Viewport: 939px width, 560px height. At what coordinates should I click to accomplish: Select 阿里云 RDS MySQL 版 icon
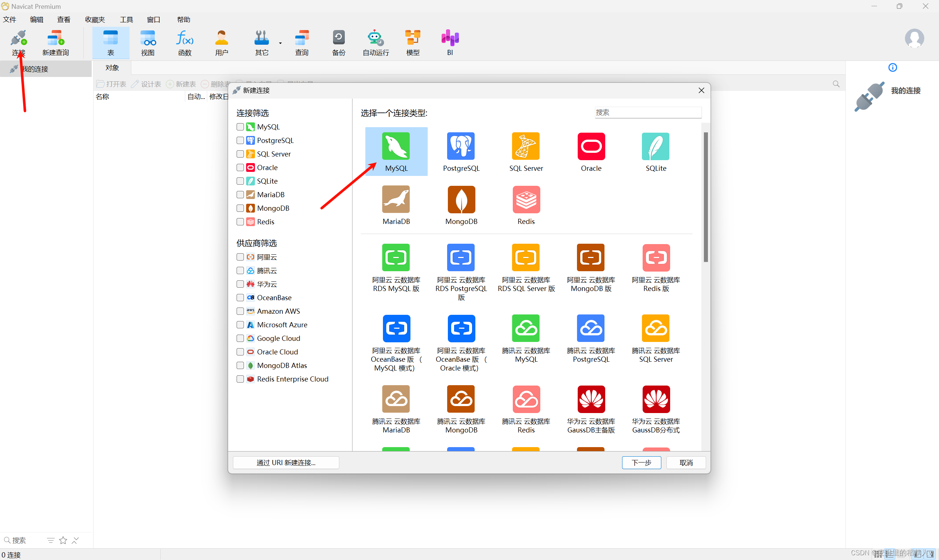click(x=396, y=258)
